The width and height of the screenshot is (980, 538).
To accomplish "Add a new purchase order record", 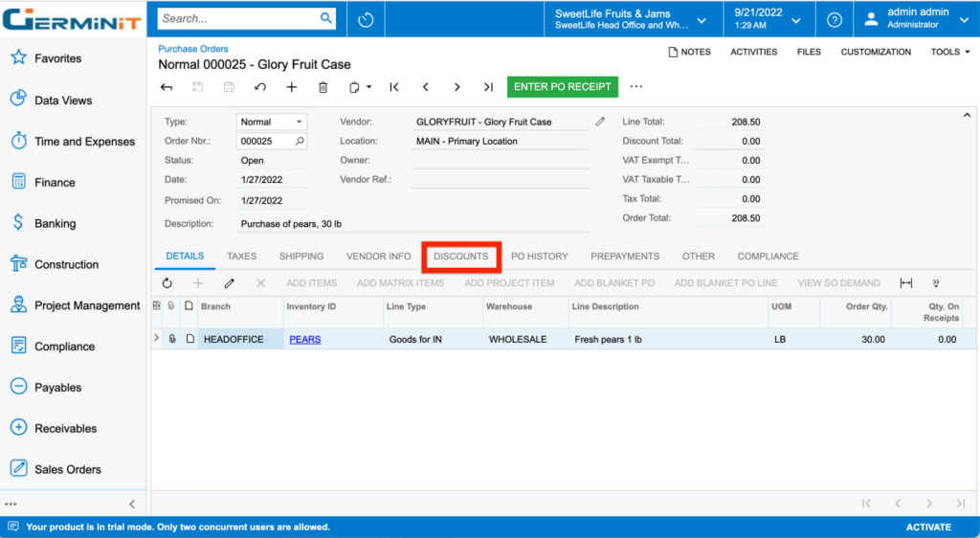I will tap(292, 87).
